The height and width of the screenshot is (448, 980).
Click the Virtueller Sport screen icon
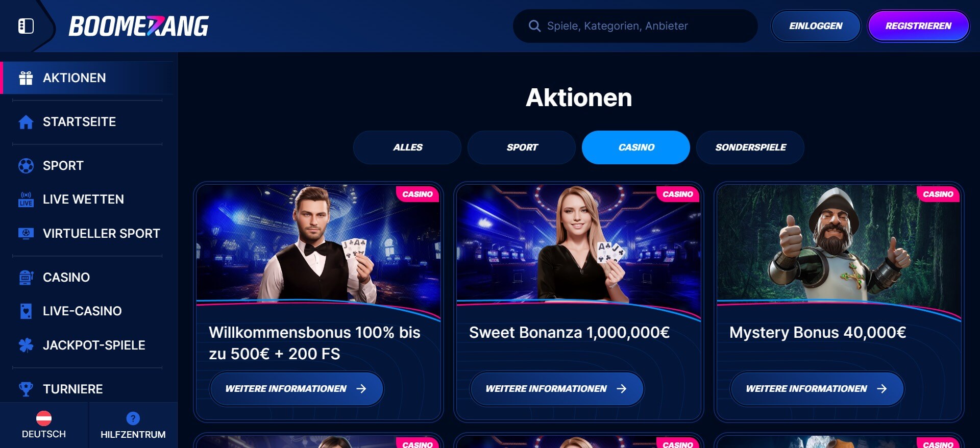tap(26, 233)
